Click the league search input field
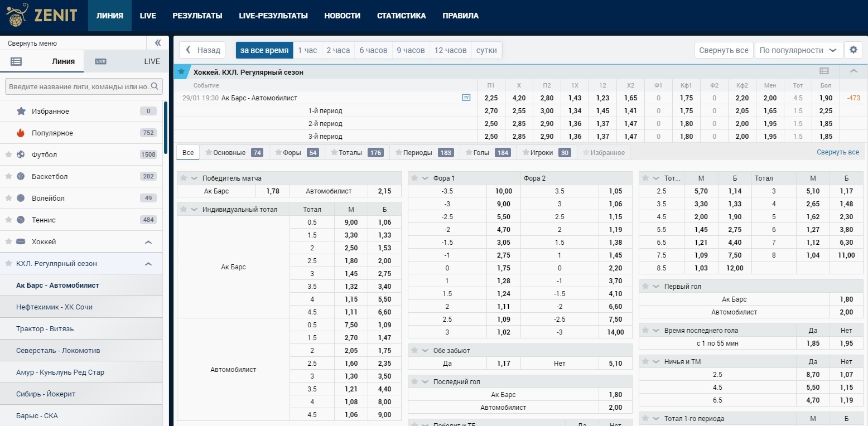The width and height of the screenshot is (868, 426). 79,86
